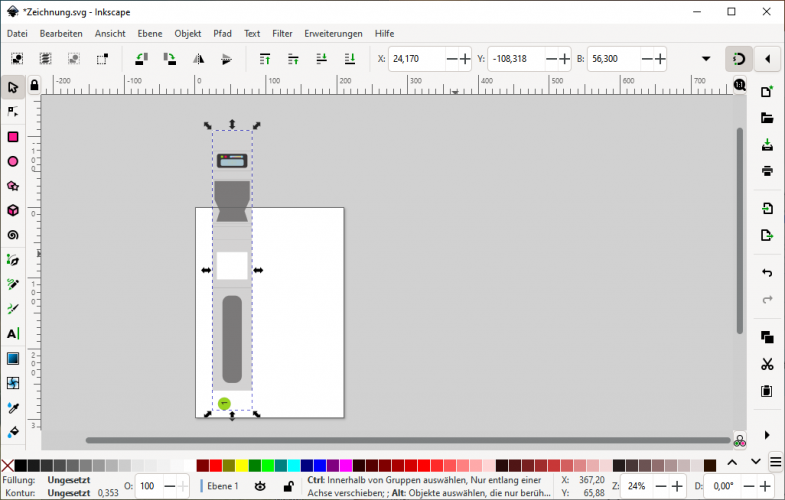Toggle color management icon below scrollbar
Image resolution: width=785 pixels, height=500 pixels.
[x=739, y=440]
